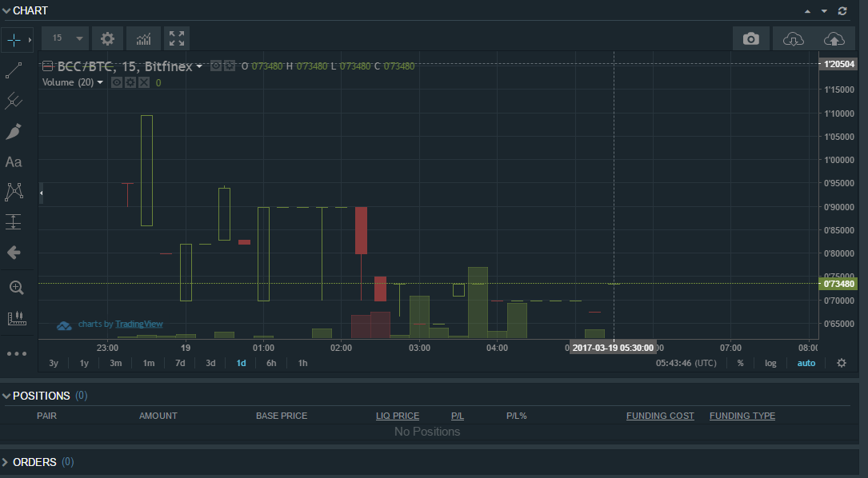Screen dimensions: 868x478
Task: Collapse the POSITIONS section
Action: click(7, 396)
